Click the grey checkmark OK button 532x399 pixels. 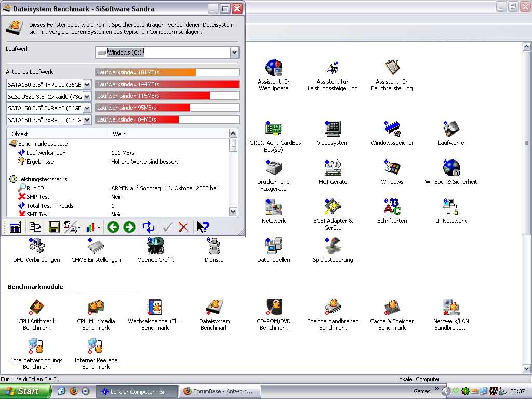pos(167,227)
